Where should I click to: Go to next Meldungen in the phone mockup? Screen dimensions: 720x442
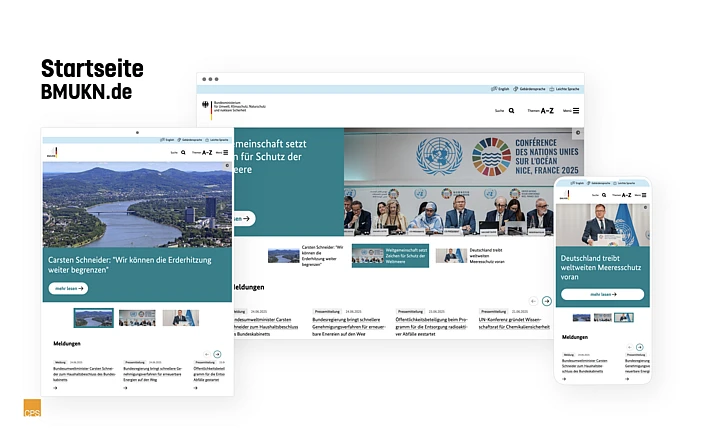tap(640, 347)
